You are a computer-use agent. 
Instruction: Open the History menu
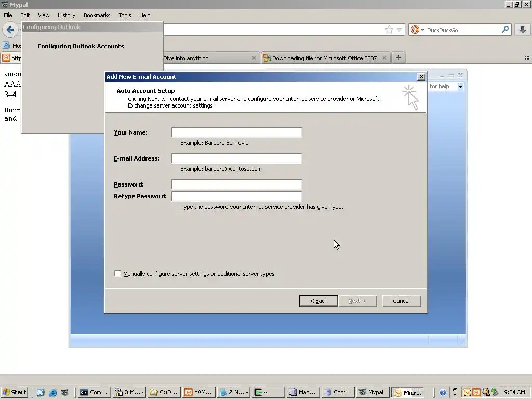(x=66, y=15)
